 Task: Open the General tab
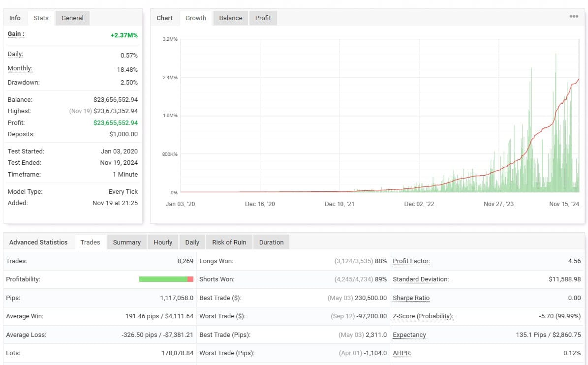tap(72, 18)
